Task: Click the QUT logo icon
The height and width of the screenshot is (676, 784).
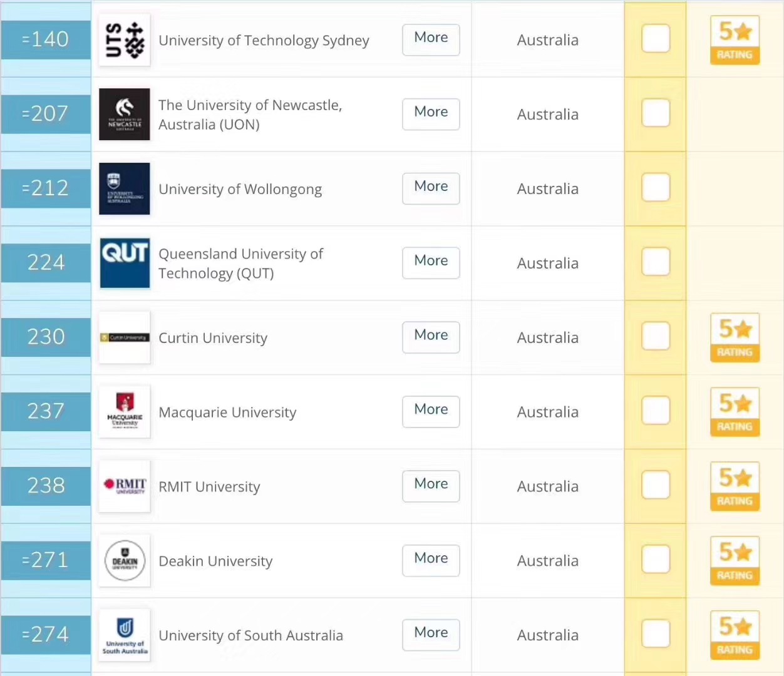Action: click(x=125, y=263)
